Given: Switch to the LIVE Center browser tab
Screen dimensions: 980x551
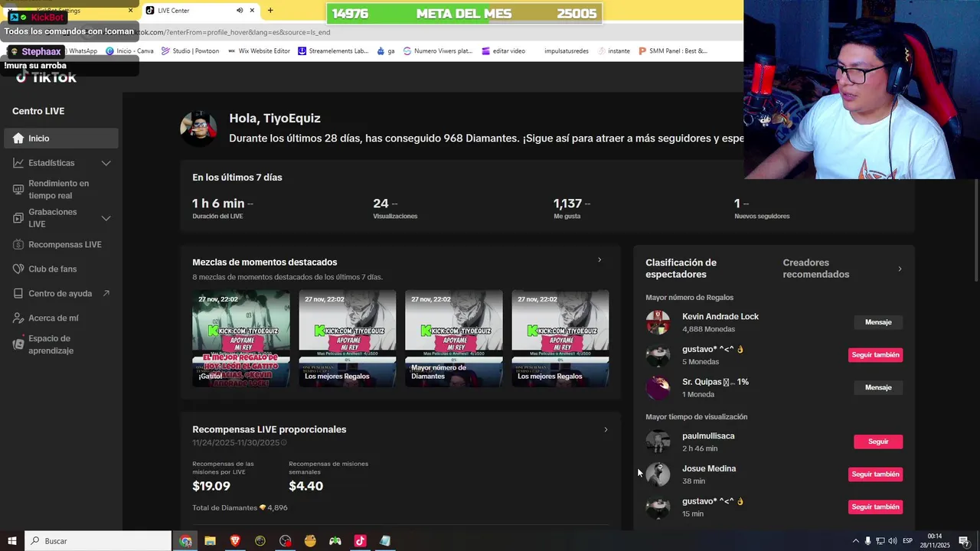Looking at the screenshot, I should (x=199, y=11).
